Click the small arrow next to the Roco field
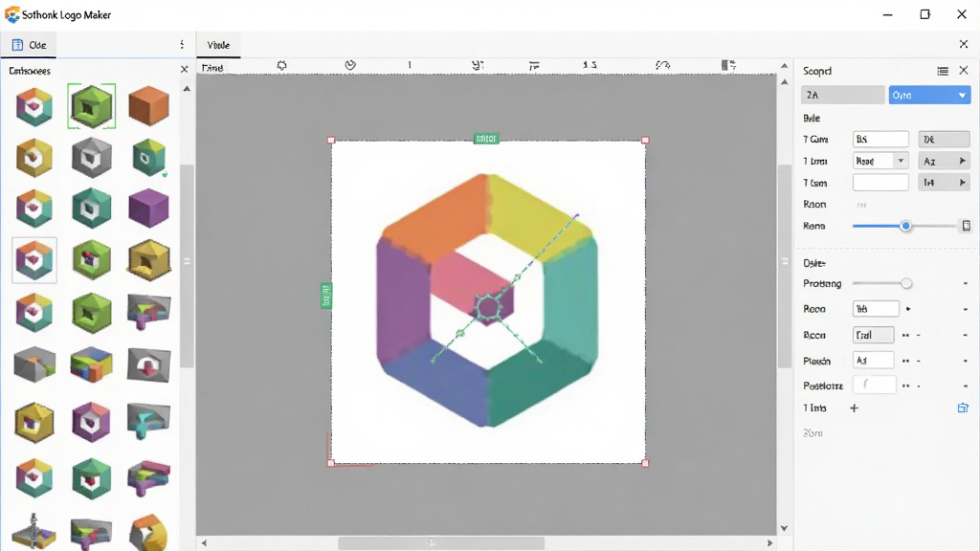 (908, 309)
